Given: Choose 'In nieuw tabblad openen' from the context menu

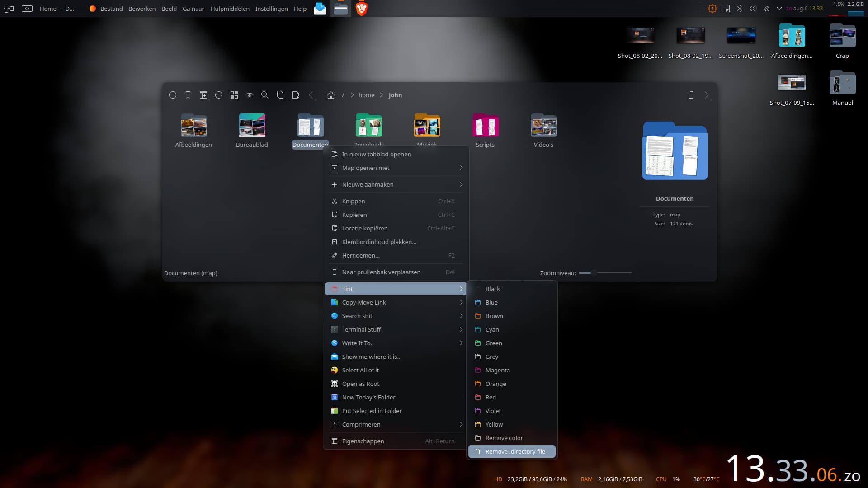Looking at the screenshot, I should [396, 154].
